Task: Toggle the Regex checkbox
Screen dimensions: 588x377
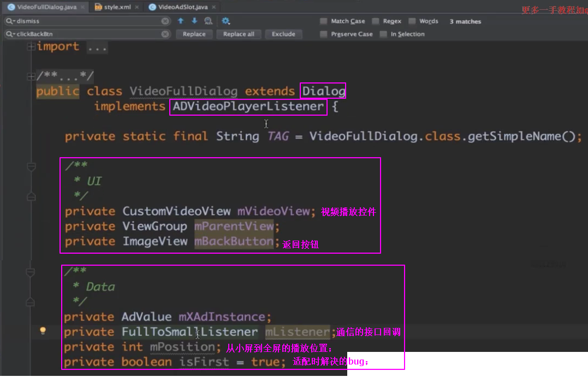Action: (x=376, y=21)
